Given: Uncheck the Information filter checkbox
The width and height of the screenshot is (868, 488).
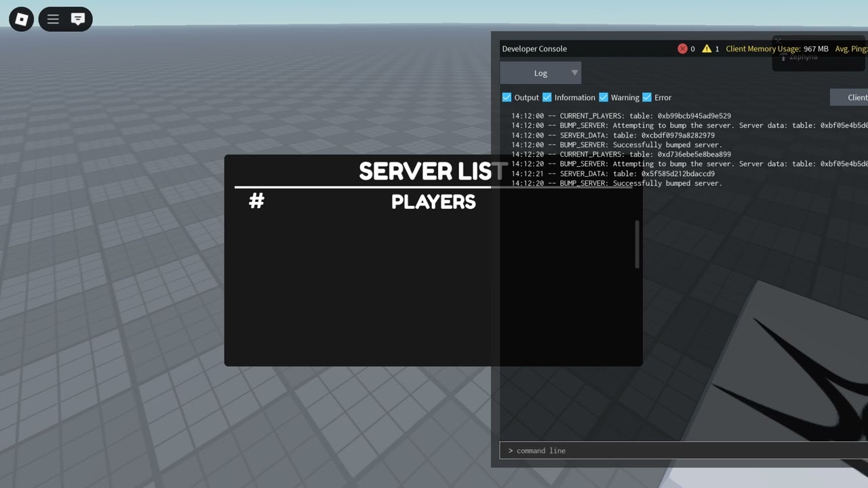Looking at the screenshot, I should [x=547, y=98].
